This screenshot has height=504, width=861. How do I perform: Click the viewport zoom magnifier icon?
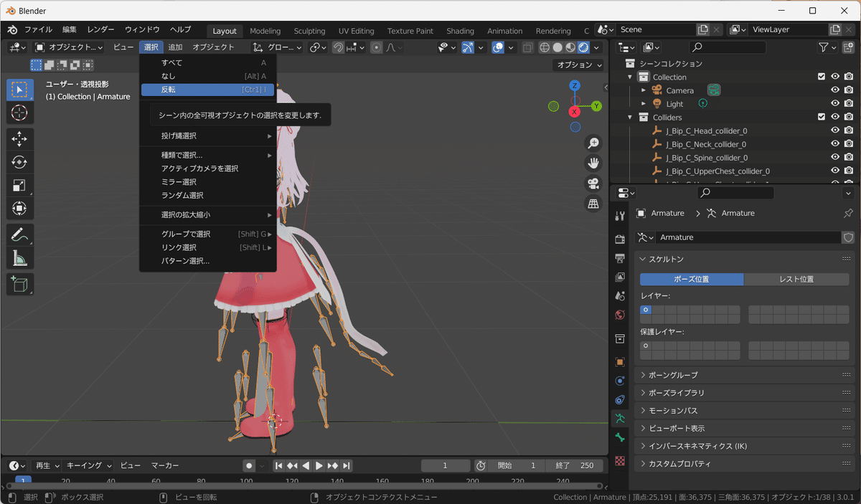593,143
